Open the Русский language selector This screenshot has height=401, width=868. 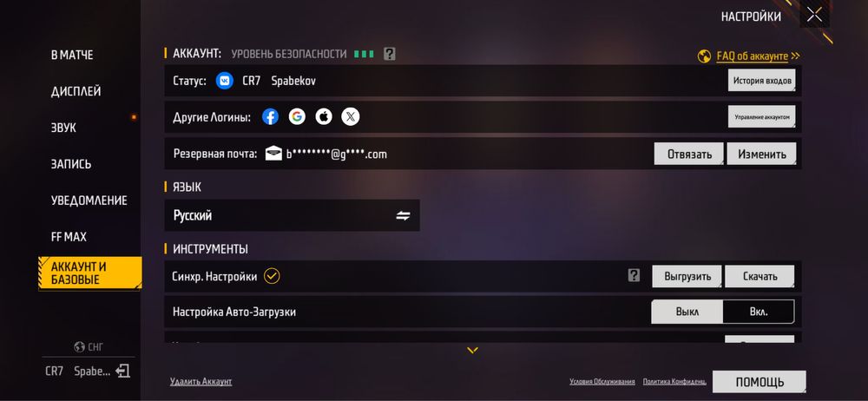(292, 215)
